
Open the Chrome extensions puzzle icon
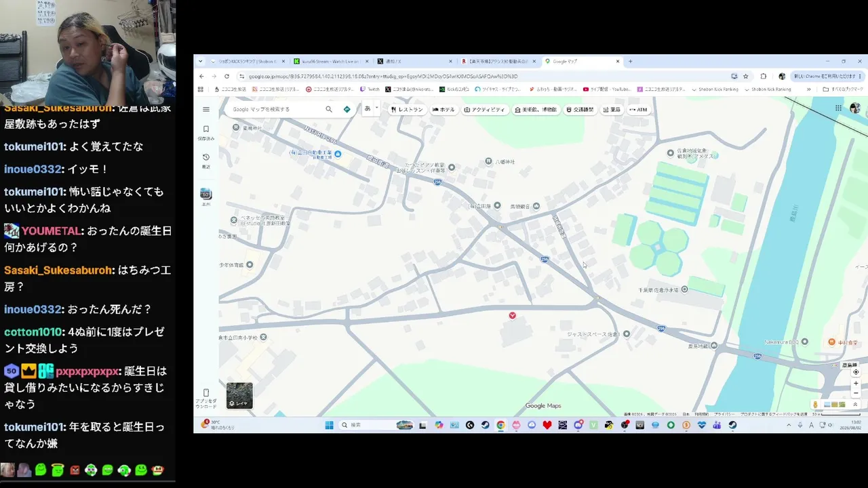[x=763, y=76]
